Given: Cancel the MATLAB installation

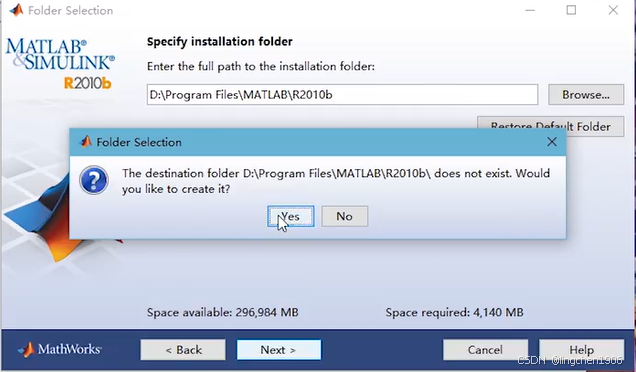Looking at the screenshot, I should pyautogui.click(x=485, y=350).
